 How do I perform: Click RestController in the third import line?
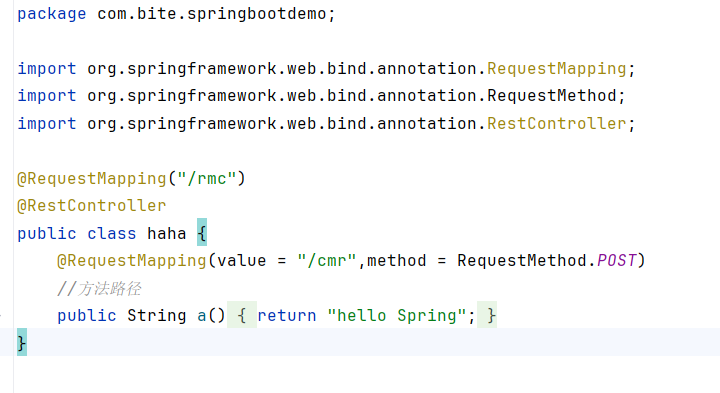click(557, 124)
